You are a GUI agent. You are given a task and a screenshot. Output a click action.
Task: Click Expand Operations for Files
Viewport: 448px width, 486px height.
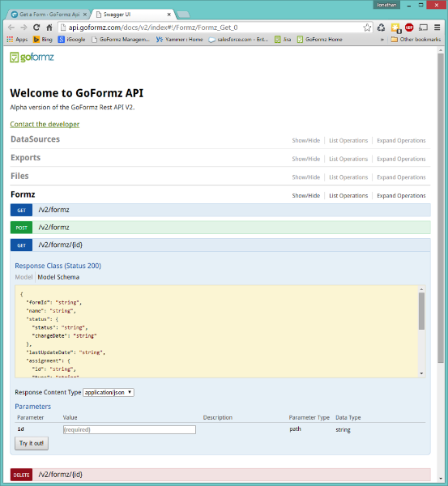(401, 177)
